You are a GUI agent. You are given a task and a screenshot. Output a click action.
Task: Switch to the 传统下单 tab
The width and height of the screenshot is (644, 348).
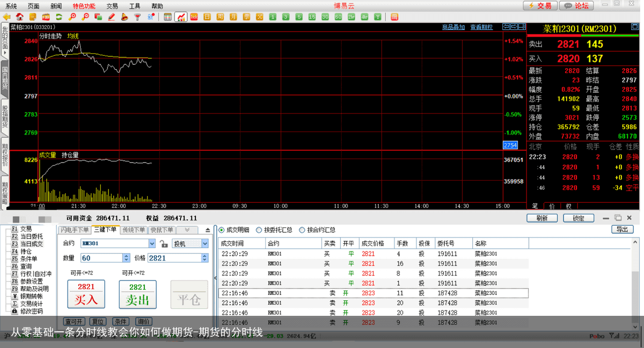pos(133,230)
